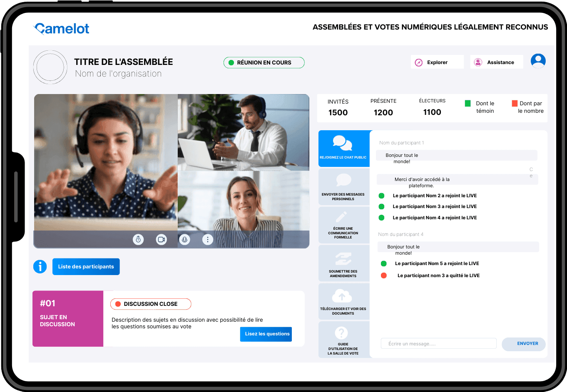Click the Écrire un message field
The image size is (567, 392).
coord(438,344)
